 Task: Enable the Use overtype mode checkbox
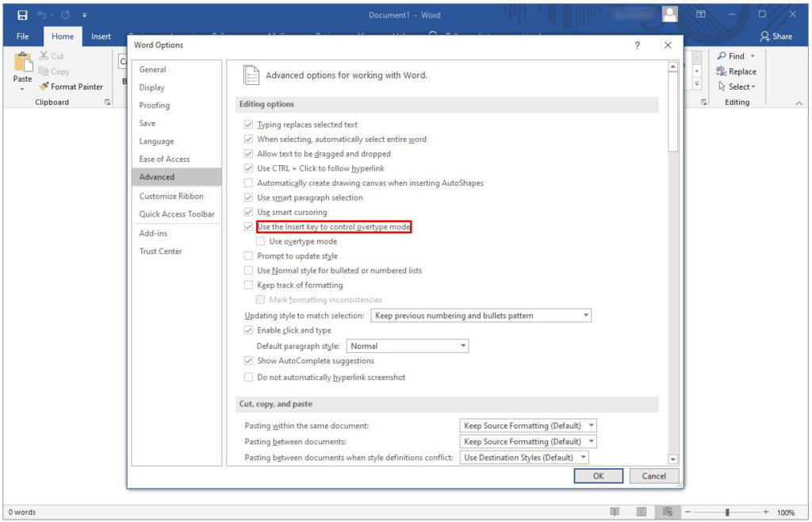coord(261,241)
